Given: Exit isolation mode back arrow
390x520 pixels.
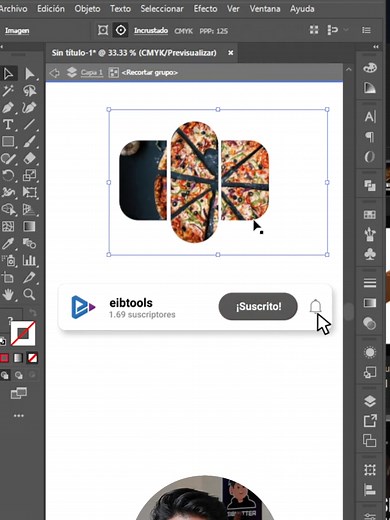Looking at the screenshot, I should [55, 73].
